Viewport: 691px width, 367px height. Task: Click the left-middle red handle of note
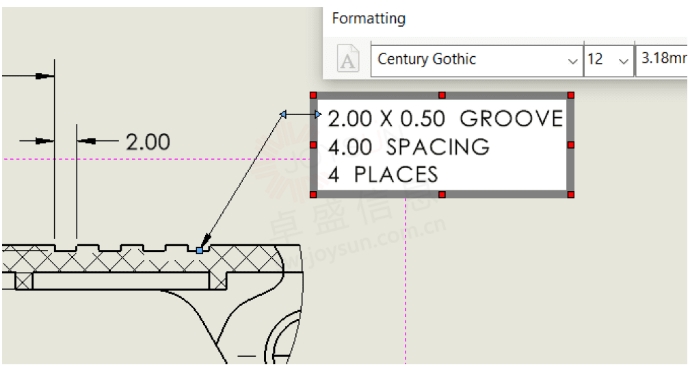point(313,145)
